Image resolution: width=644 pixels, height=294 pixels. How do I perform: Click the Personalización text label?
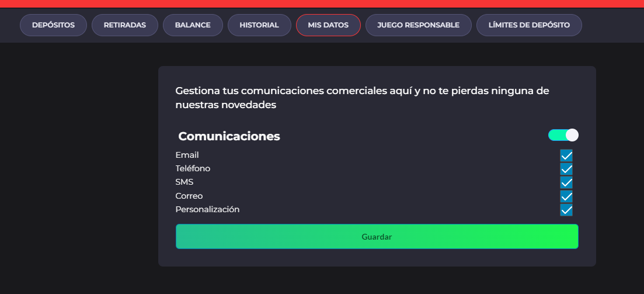pyautogui.click(x=207, y=209)
